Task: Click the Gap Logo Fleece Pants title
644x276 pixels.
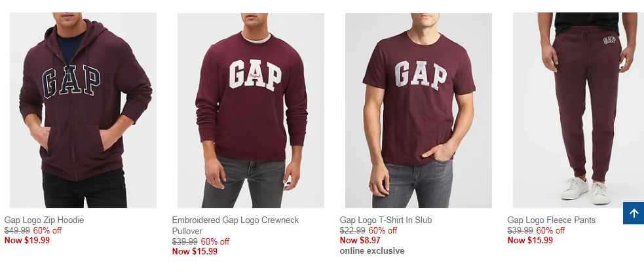Action: 551,220
